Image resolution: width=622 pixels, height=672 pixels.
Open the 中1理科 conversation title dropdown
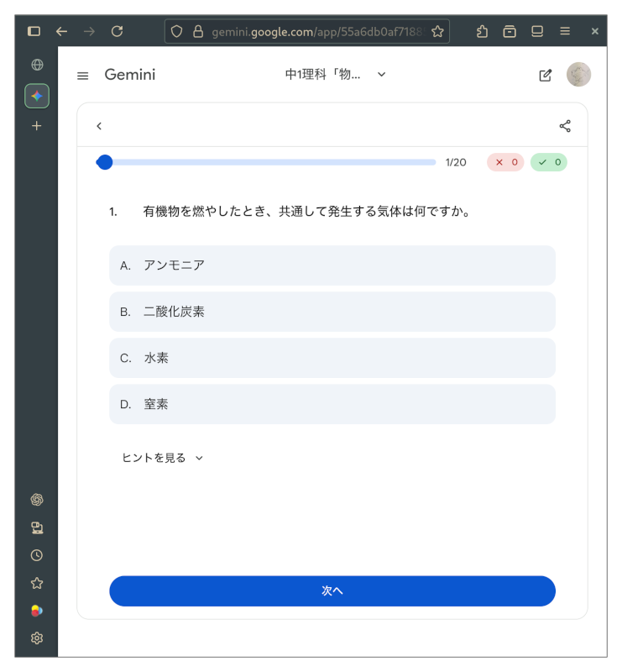tap(336, 75)
